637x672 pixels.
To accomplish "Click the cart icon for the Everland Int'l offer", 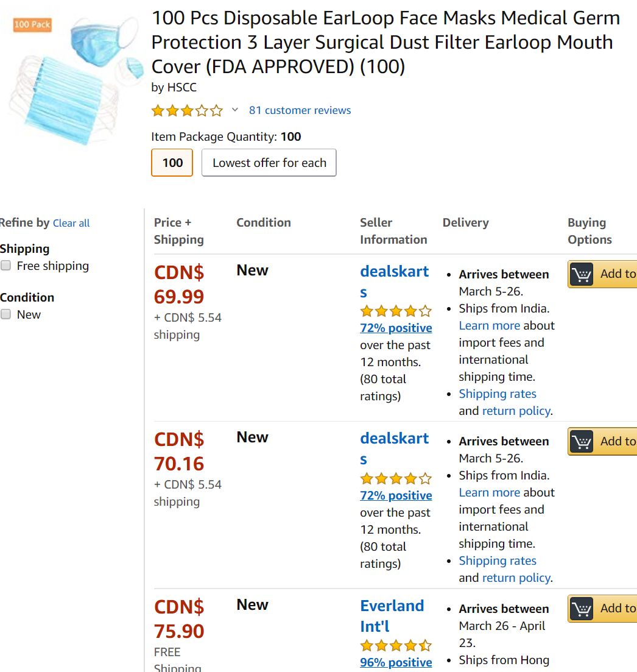I will pyautogui.click(x=582, y=609).
